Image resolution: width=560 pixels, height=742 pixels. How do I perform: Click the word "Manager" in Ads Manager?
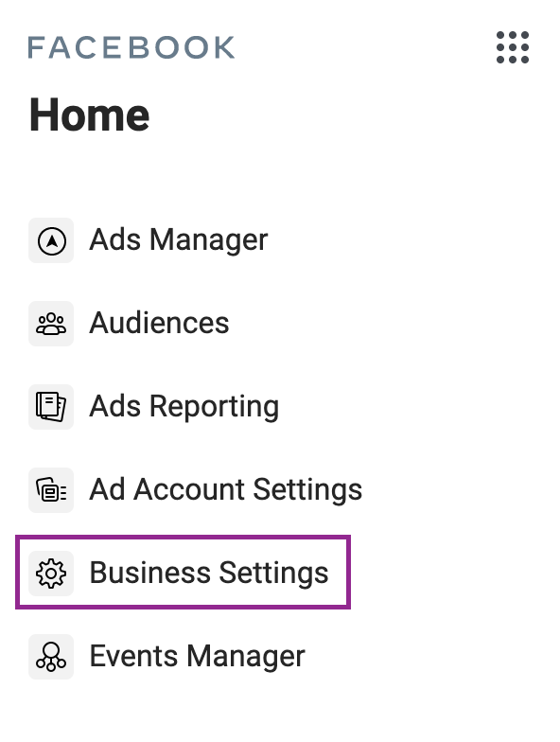pos(209,241)
